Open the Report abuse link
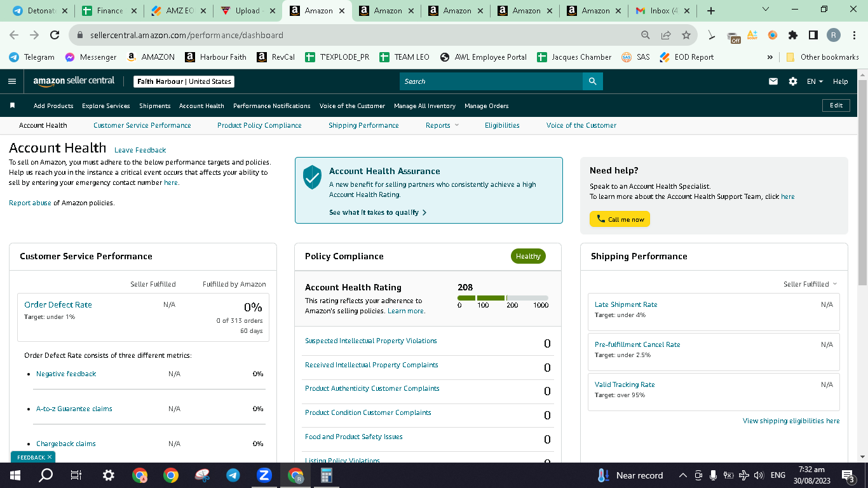The image size is (868, 488). click(30, 203)
